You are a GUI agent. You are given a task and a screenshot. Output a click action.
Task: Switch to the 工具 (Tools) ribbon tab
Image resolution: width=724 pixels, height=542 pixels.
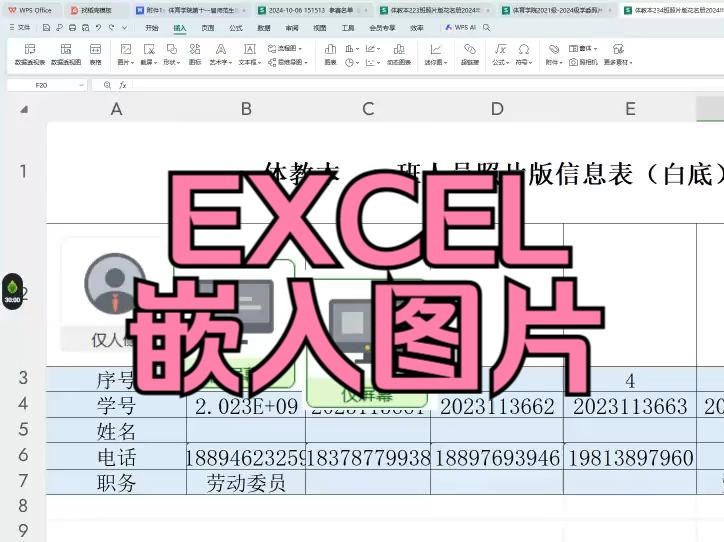(348, 28)
